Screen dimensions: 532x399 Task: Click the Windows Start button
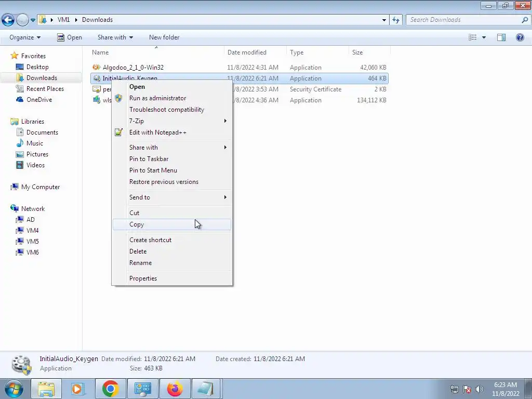(x=14, y=389)
